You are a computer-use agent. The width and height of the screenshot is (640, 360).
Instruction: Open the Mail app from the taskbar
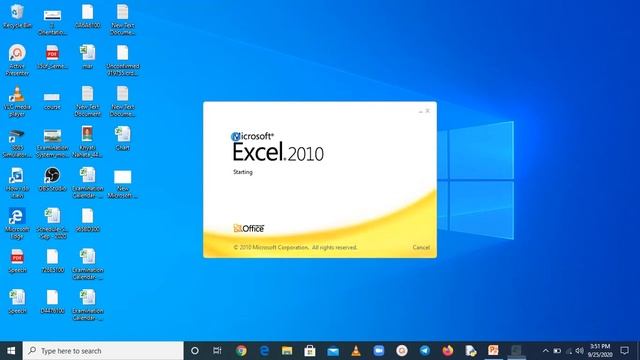click(x=333, y=351)
